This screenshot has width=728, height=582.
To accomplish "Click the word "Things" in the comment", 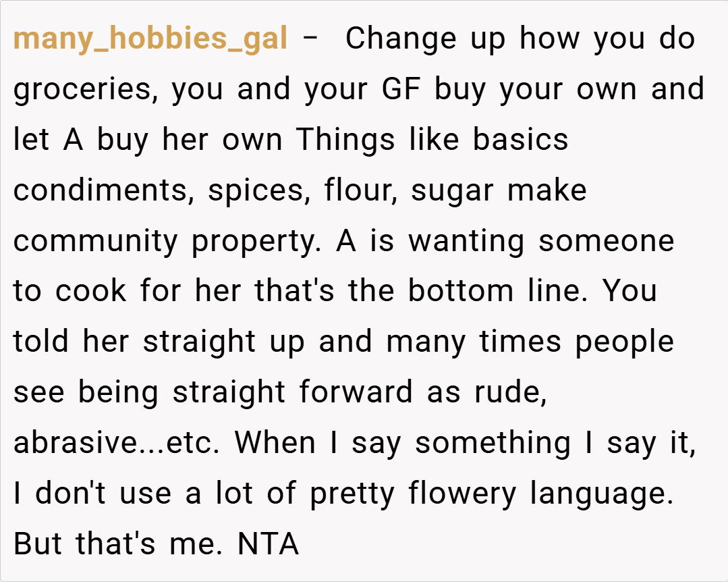I will [x=346, y=140].
